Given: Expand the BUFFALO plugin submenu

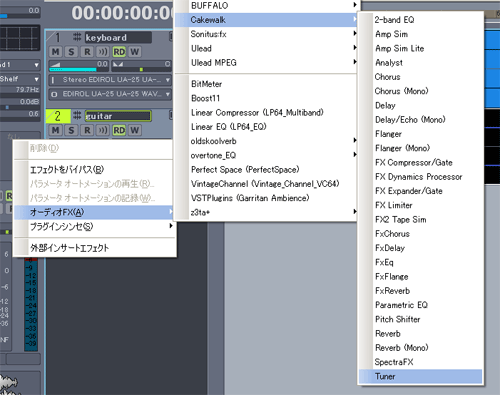Looking at the screenshot, I should (266, 6).
